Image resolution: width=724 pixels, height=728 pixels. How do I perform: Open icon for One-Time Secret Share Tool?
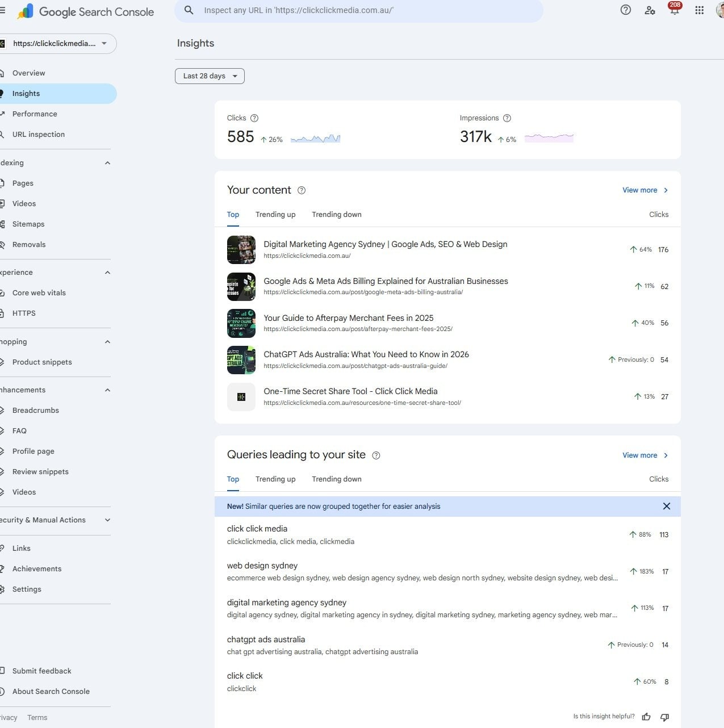pos(241,396)
